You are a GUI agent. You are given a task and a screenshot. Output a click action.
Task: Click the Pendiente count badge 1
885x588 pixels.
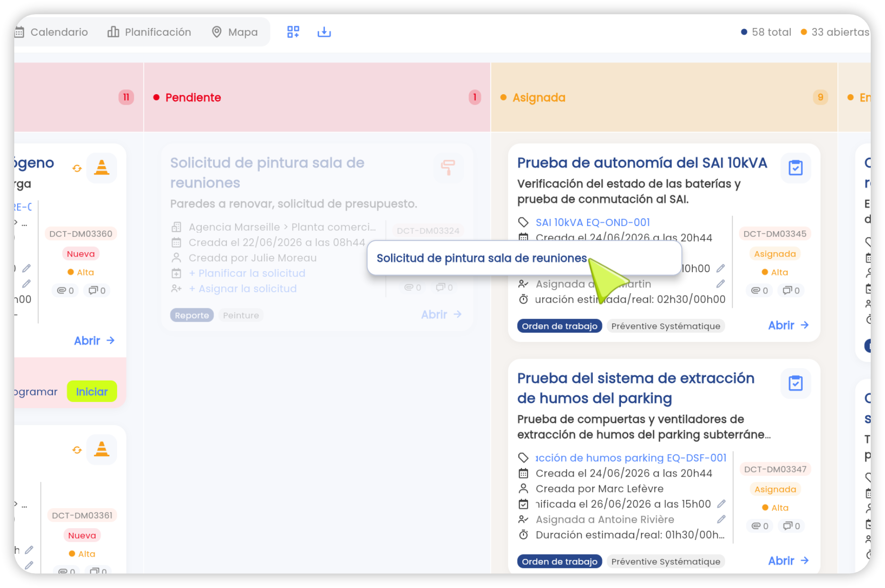[x=474, y=97]
